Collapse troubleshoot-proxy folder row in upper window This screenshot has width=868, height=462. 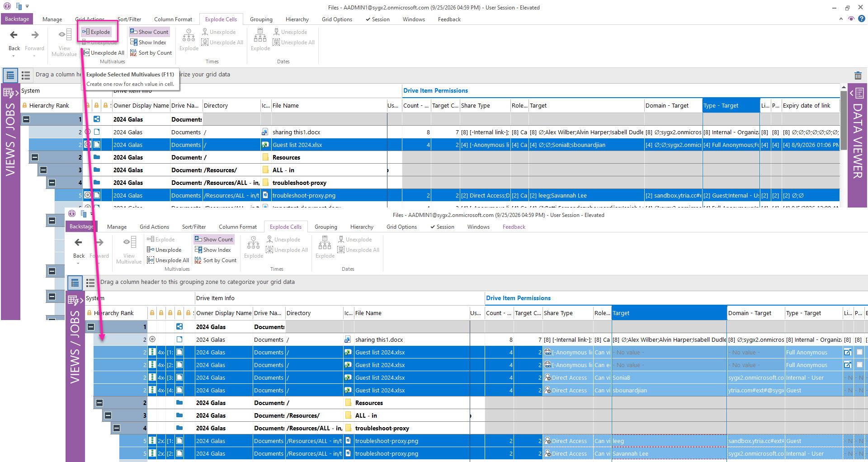[52, 183]
